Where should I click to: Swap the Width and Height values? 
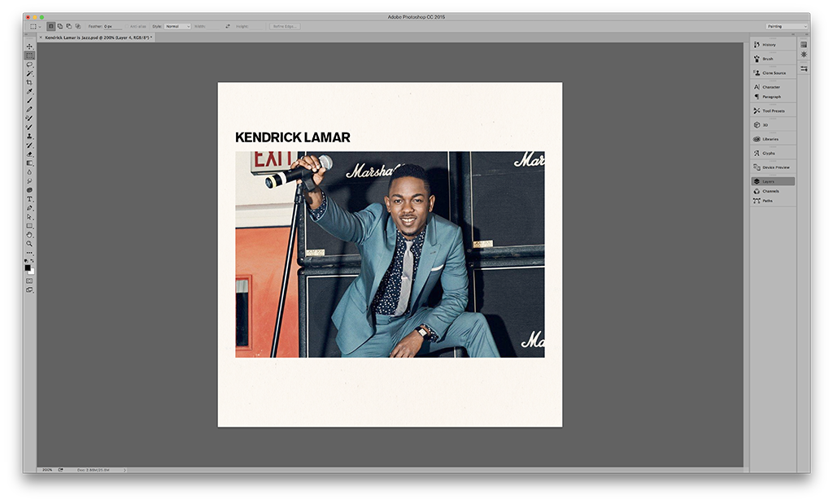228,26
